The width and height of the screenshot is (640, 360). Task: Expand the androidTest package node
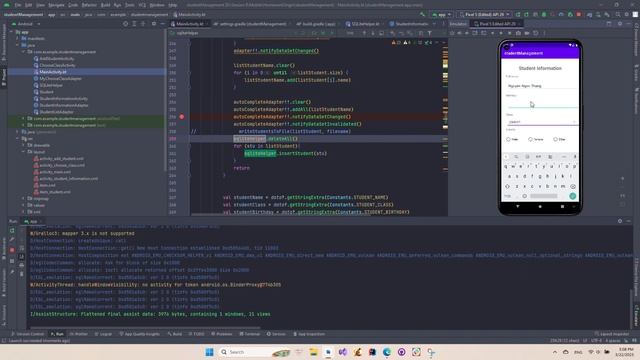pos(24,118)
